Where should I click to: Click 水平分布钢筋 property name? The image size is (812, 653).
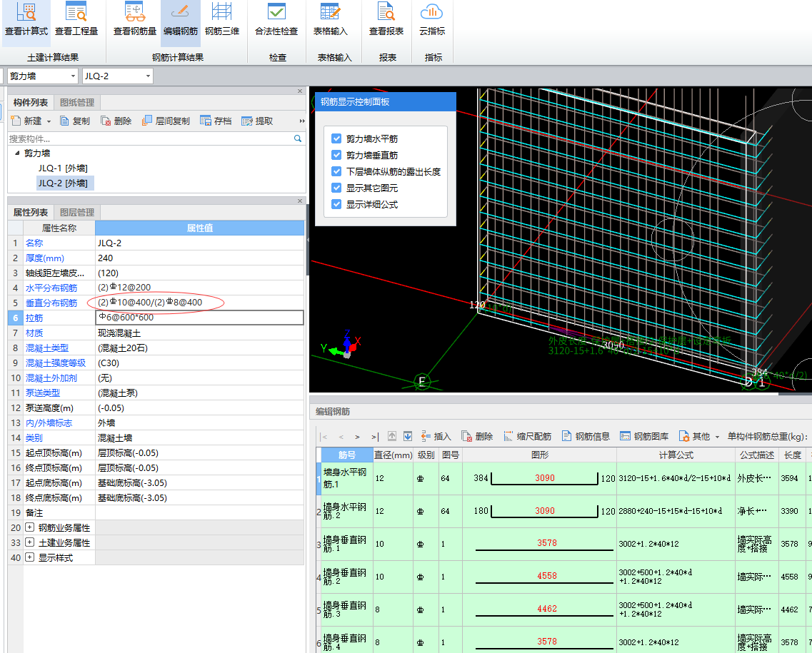point(51,288)
